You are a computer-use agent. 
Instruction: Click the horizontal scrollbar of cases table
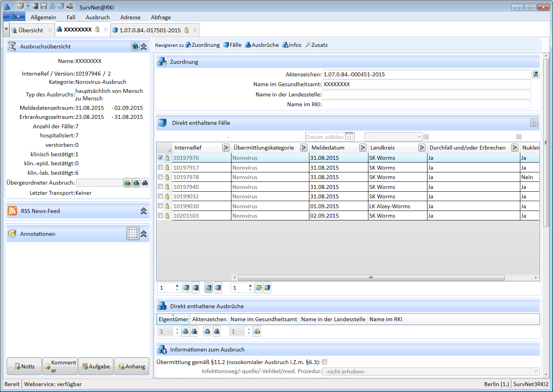pos(371,277)
